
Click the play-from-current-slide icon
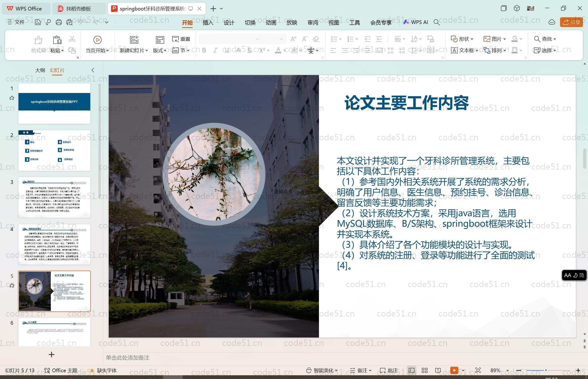[x=97, y=40]
